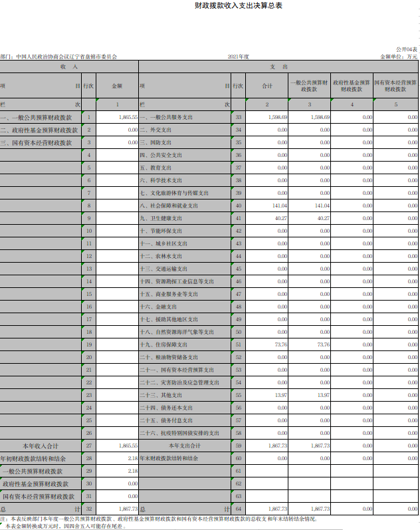Select row number 64 in the 行次 column
The height and width of the screenshot is (530, 420).
(x=239, y=509)
